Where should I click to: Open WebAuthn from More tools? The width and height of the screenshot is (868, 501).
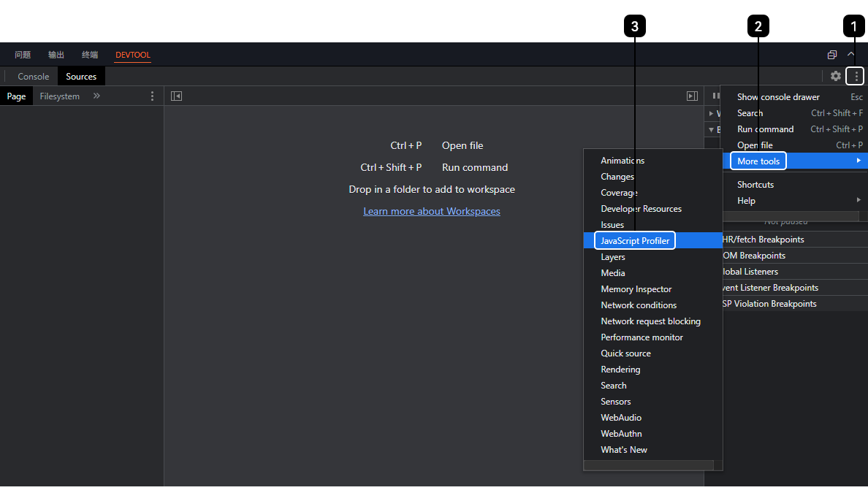652,434
